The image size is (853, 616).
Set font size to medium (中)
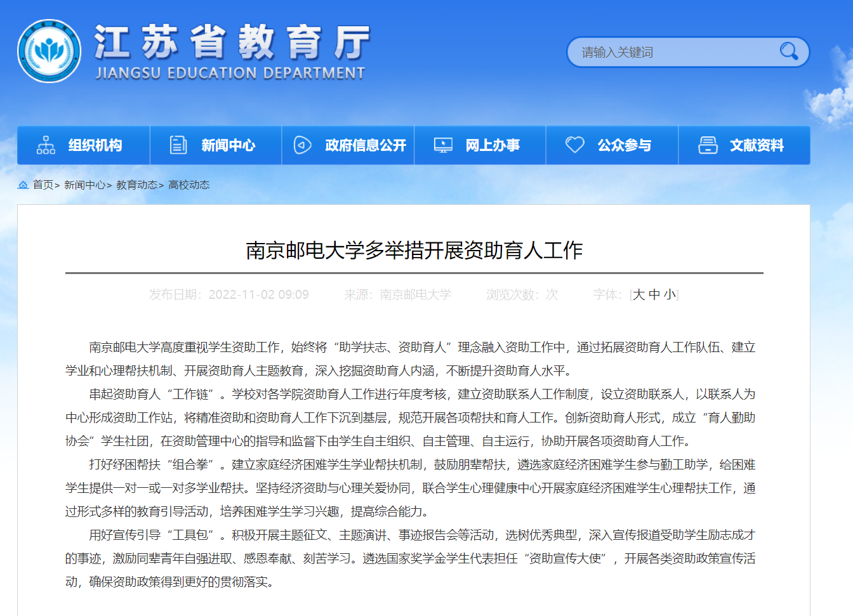[654, 294]
